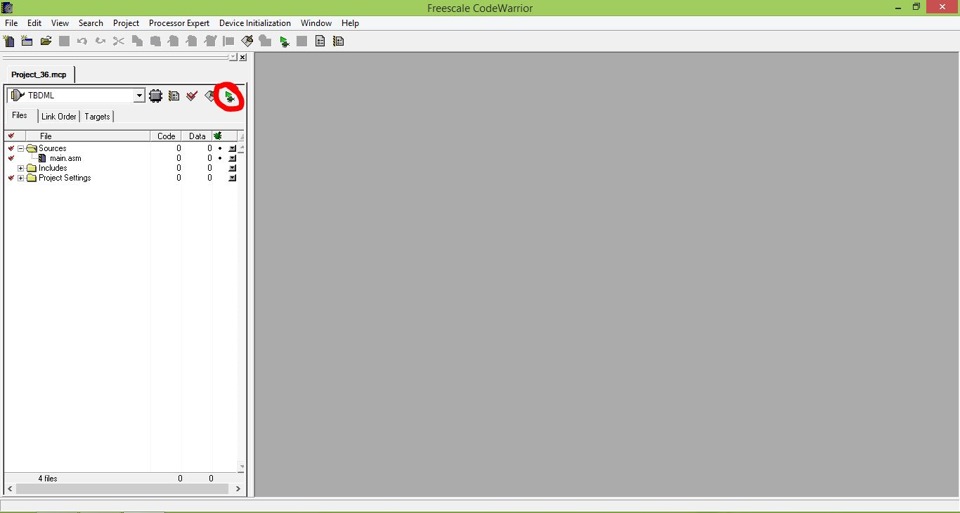Toggle debug info dot on main.asm row
Image resolution: width=960 pixels, height=513 pixels.
[220, 158]
